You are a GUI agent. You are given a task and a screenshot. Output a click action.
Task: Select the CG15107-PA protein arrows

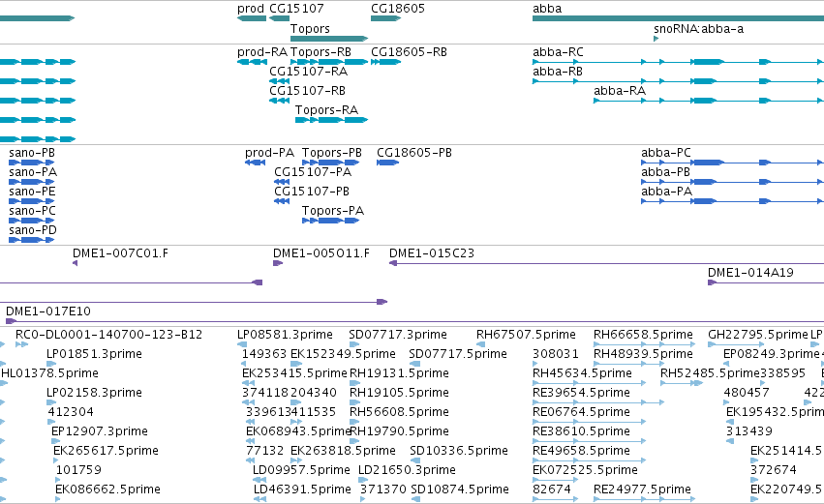pos(282,182)
